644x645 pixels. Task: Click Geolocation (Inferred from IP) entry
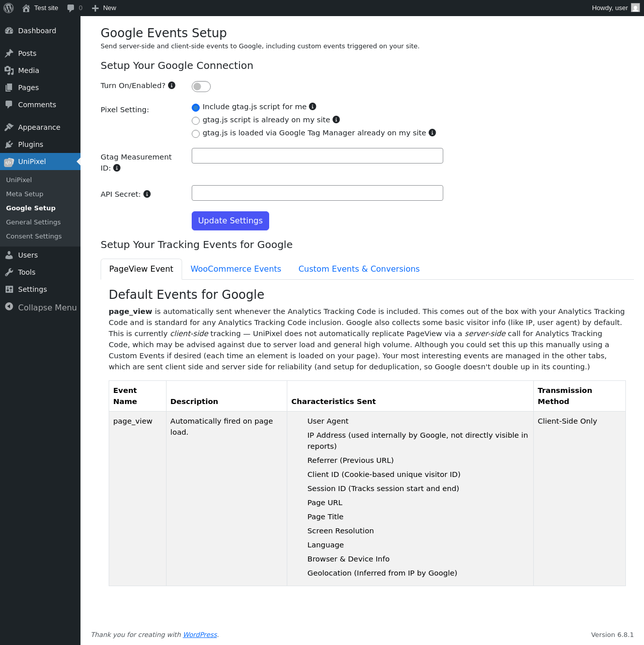(x=382, y=573)
